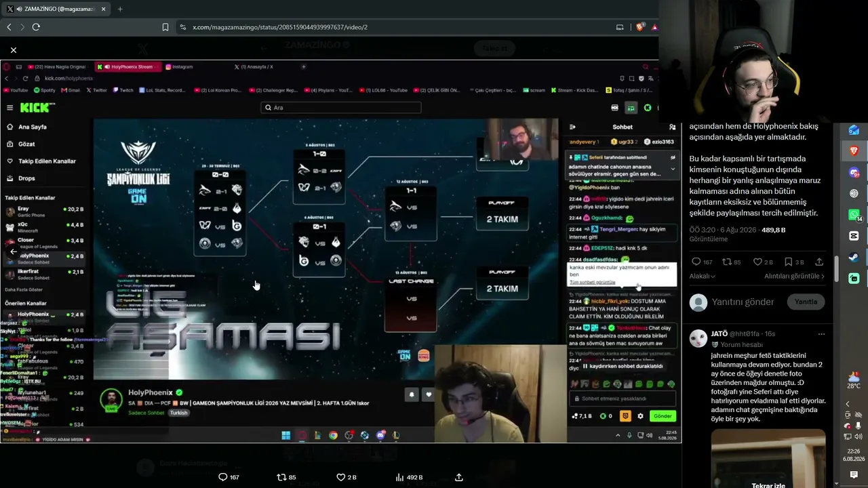Open Alıntıları görüntüle link
The width and height of the screenshot is (868, 488).
tap(794, 277)
